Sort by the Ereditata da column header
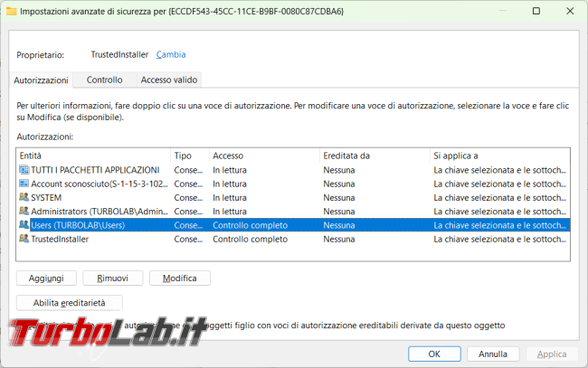588x368 pixels. [375, 156]
